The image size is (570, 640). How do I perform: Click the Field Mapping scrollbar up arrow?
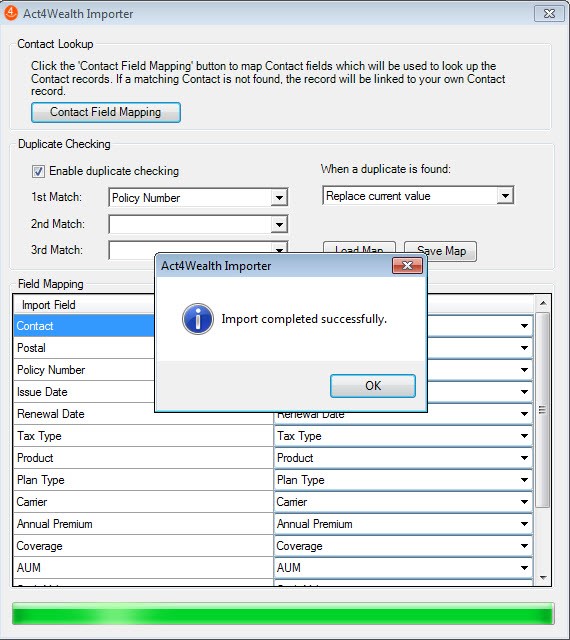[x=543, y=303]
